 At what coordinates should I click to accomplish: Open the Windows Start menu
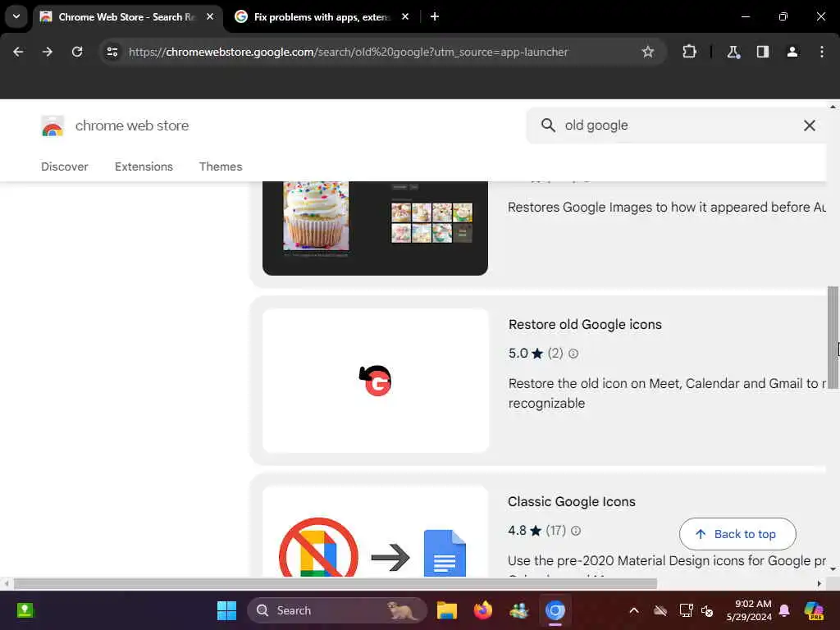click(x=226, y=610)
